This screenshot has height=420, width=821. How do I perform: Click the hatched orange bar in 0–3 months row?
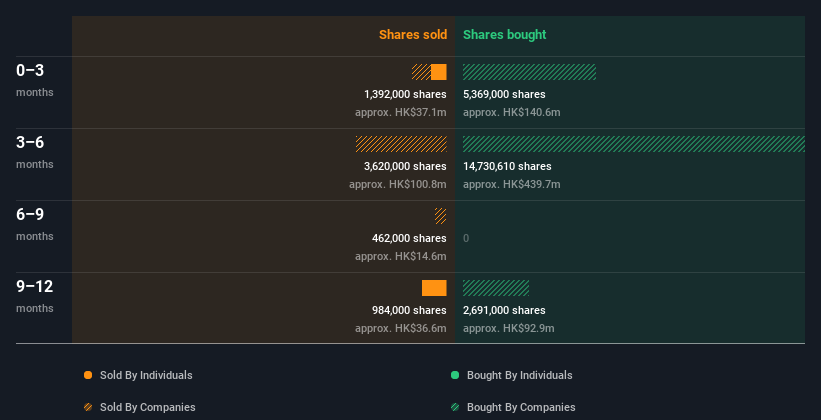pos(421,72)
